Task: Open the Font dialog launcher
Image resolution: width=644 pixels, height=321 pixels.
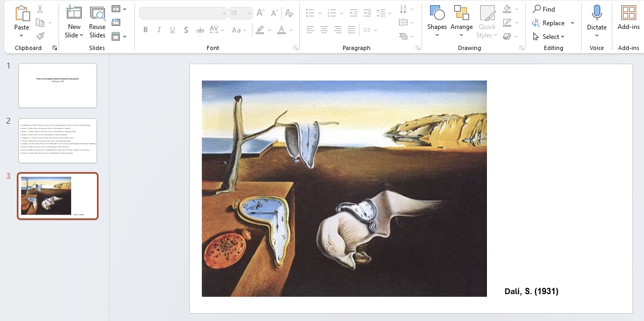Action: [295, 48]
